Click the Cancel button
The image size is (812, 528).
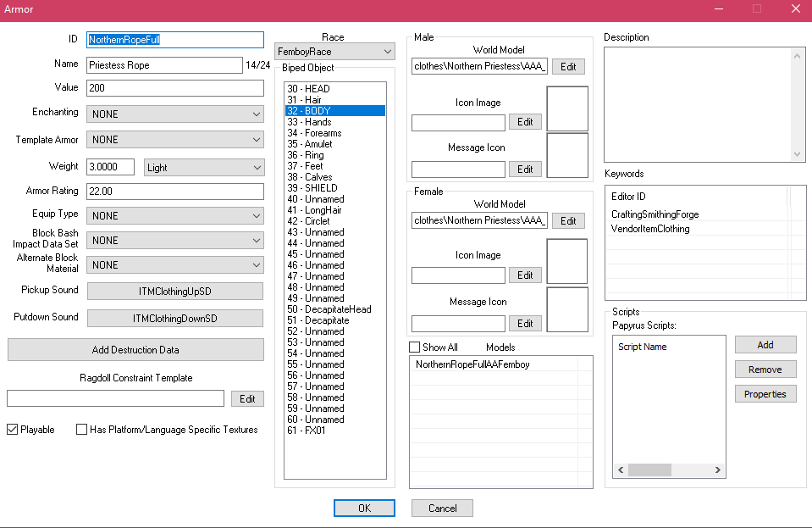[x=442, y=508]
